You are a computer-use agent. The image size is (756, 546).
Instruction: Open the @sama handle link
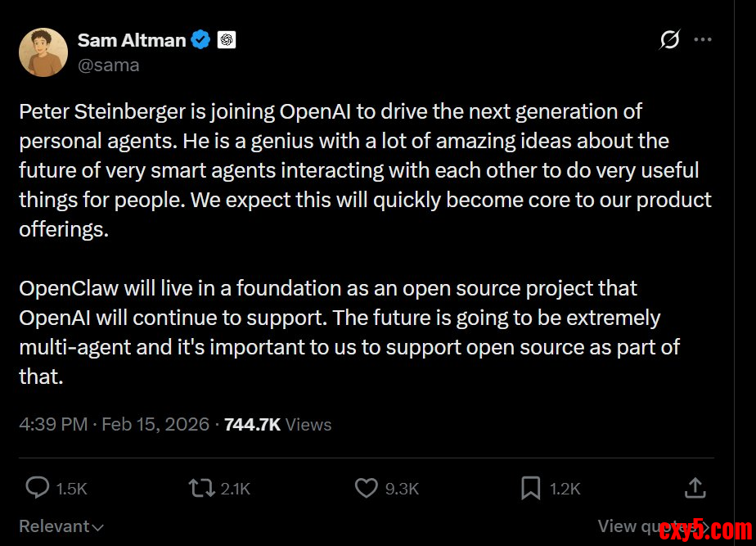(x=109, y=65)
